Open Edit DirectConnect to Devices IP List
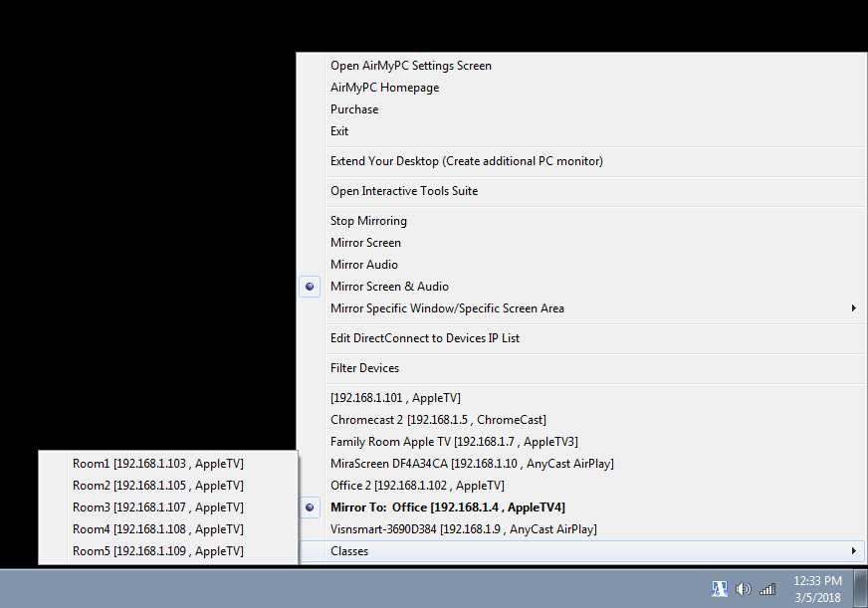This screenshot has width=868, height=608. point(425,338)
